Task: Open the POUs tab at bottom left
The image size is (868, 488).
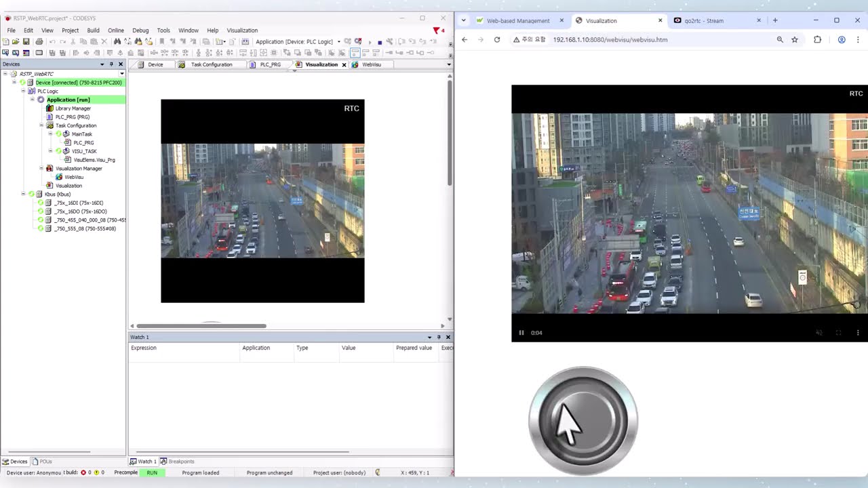Action: (41, 462)
